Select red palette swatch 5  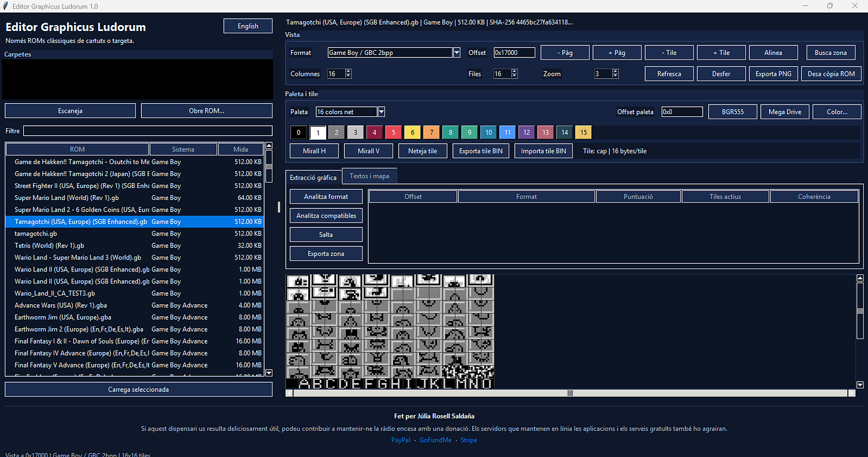393,132
